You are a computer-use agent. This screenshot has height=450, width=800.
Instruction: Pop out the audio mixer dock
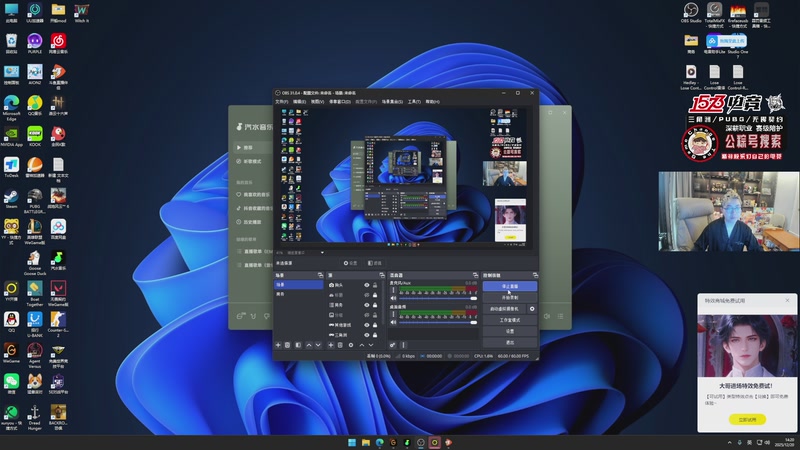475,275
